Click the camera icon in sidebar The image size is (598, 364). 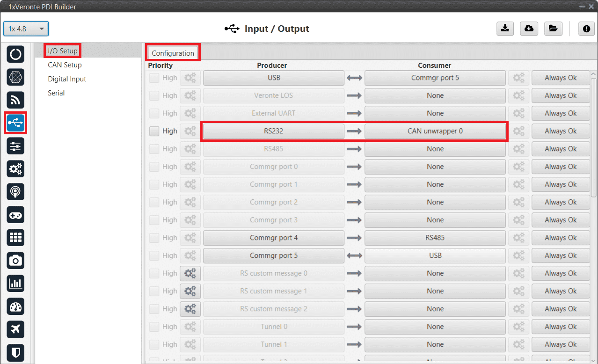click(x=15, y=261)
